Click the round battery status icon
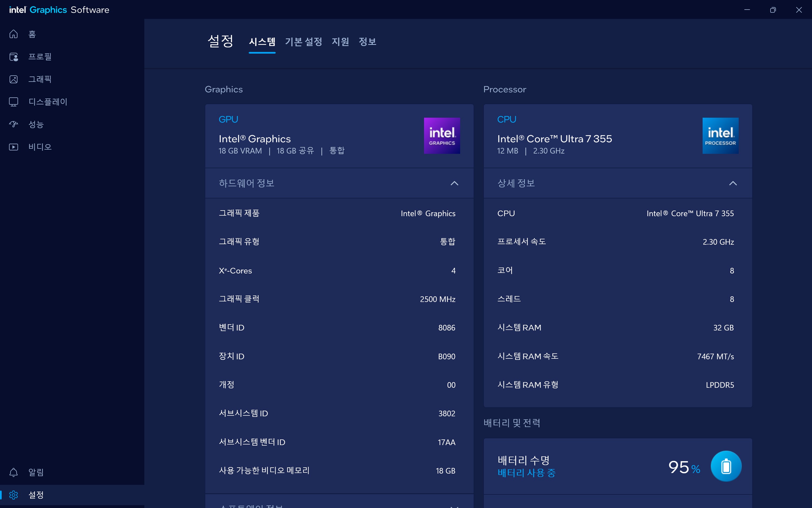812x508 pixels. 726,466
